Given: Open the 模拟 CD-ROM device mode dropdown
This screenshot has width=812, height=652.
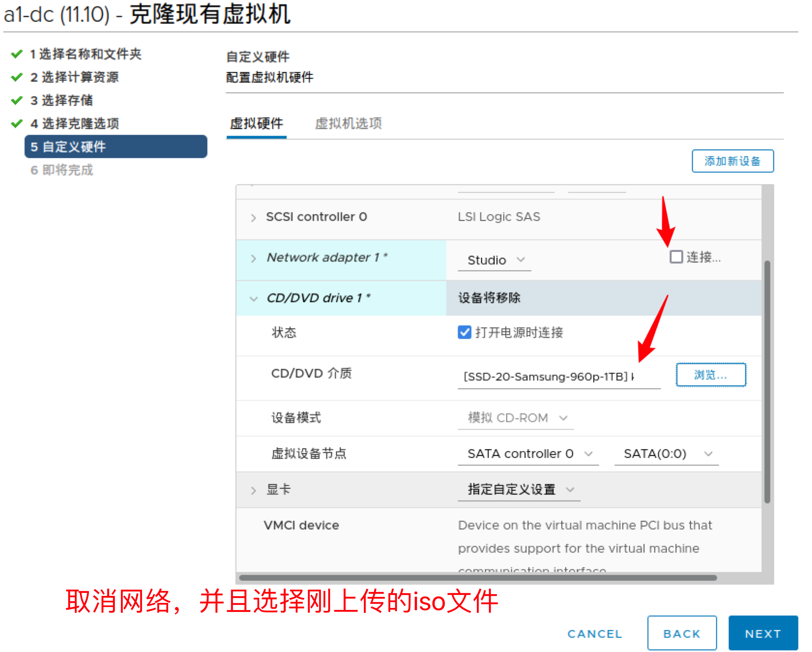Looking at the screenshot, I should [x=516, y=418].
